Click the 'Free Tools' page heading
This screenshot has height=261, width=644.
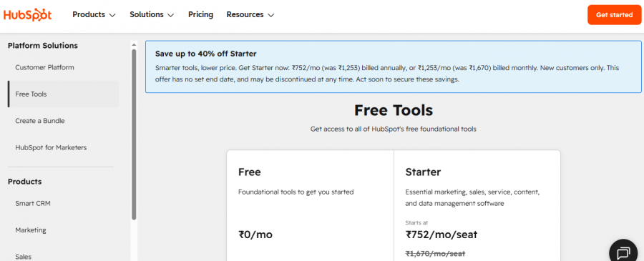point(394,110)
